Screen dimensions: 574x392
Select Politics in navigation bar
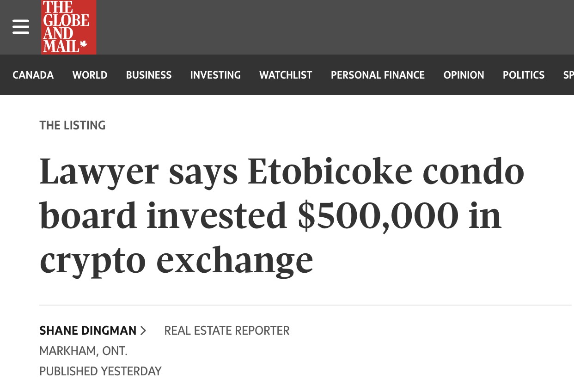point(524,75)
